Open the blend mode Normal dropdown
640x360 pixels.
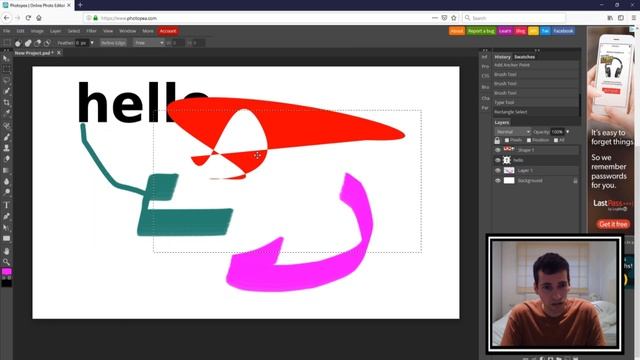pyautogui.click(x=513, y=132)
